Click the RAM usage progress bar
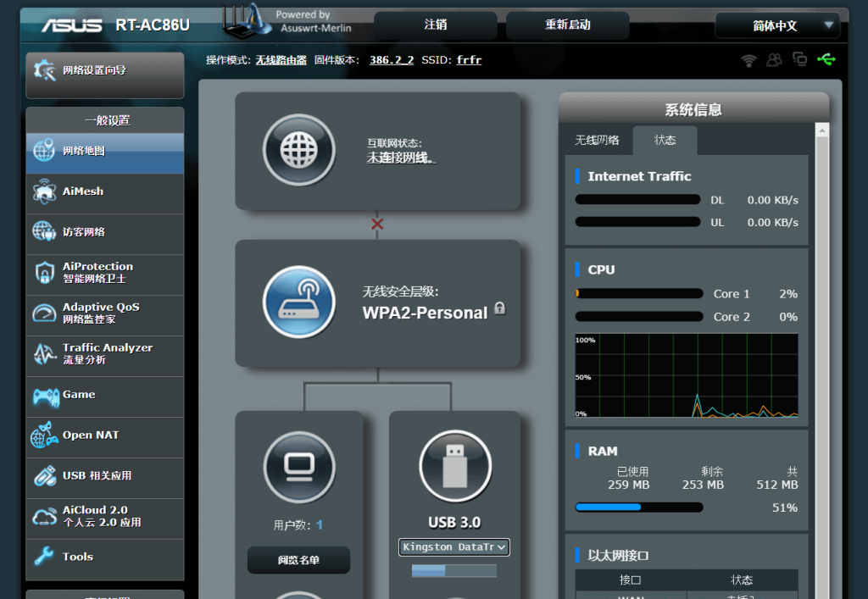 point(639,507)
